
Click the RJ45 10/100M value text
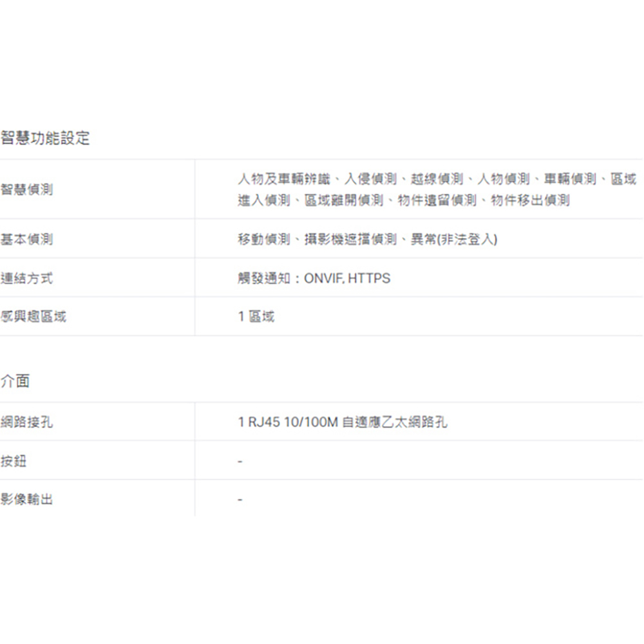click(289, 422)
